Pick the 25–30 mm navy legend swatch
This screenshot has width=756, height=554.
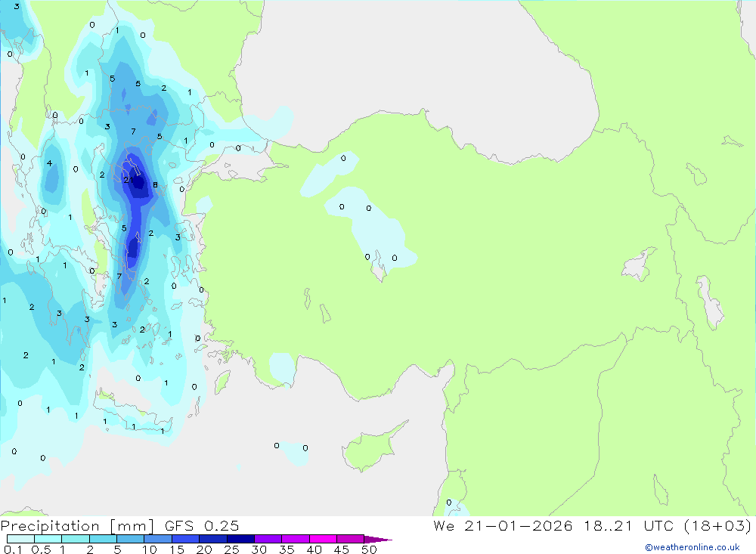pos(240,539)
